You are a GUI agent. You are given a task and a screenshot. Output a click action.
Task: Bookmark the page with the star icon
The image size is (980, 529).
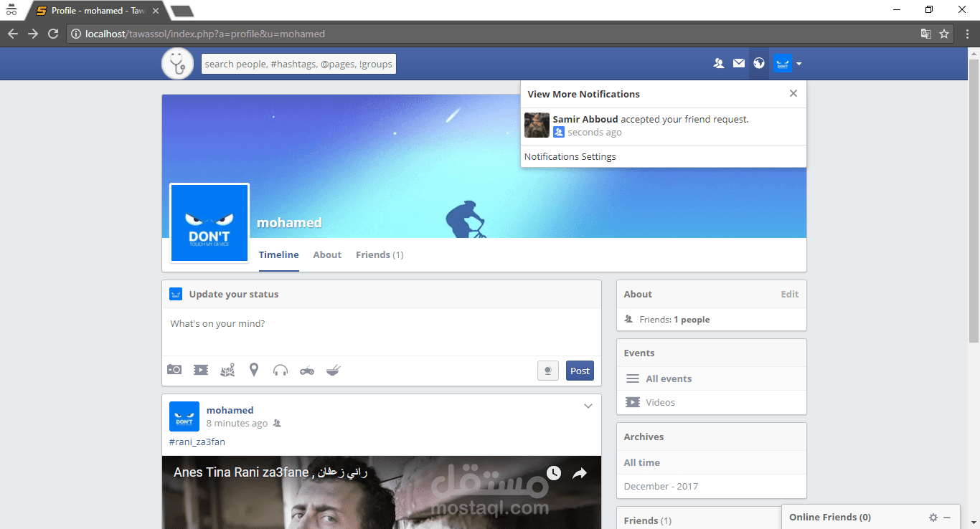[944, 34]
